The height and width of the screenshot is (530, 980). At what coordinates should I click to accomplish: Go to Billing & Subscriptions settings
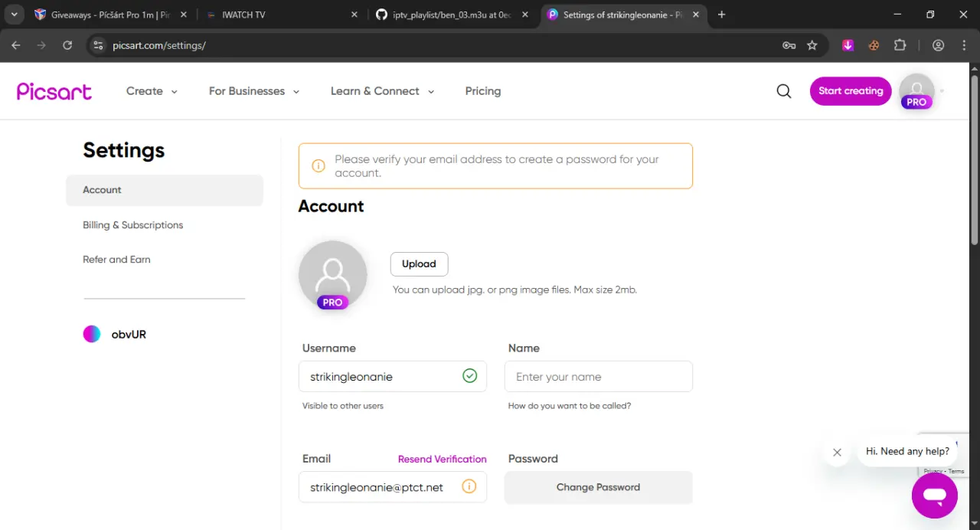click(133, 225)
